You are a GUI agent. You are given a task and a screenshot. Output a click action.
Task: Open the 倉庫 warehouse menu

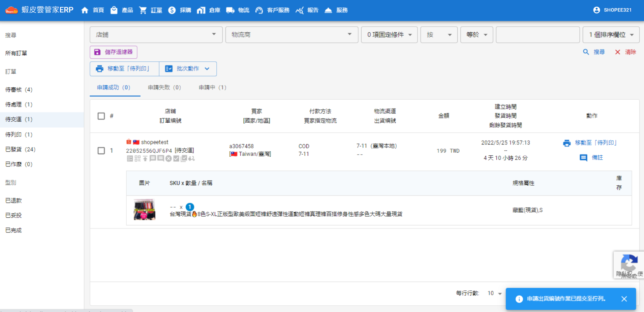pyautogui.click(x=209, y=10)
